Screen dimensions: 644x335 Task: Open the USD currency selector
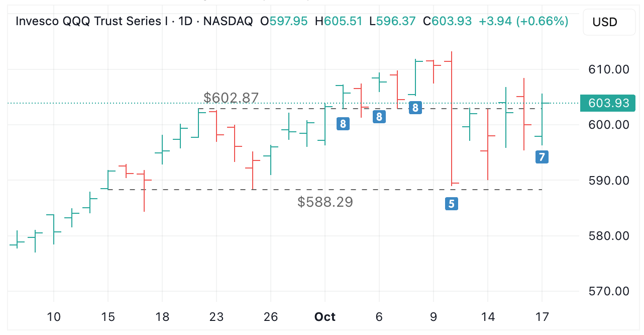[605, 22]
